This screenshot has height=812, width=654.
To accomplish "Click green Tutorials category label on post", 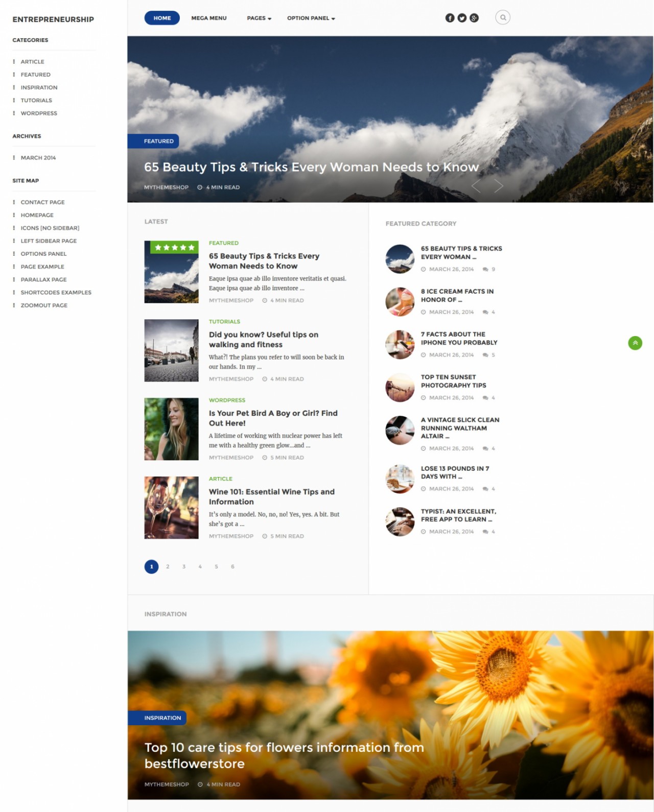I will coord(224,322).
